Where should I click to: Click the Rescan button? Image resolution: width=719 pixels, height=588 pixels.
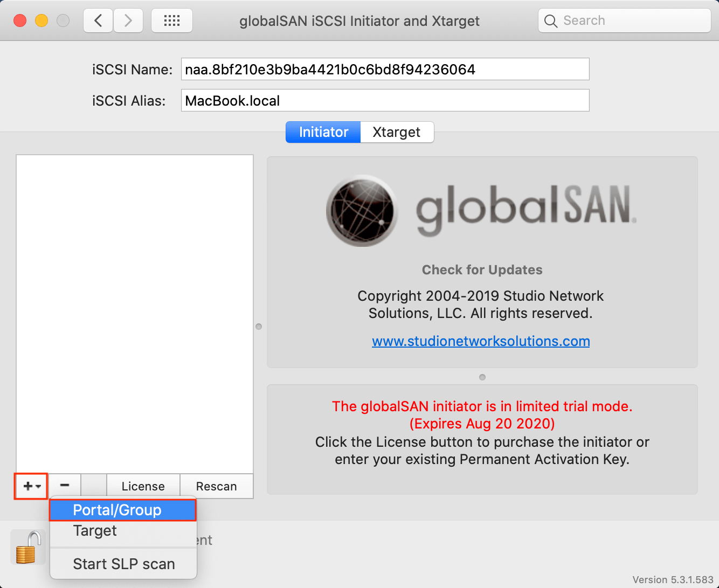point(217,486)
